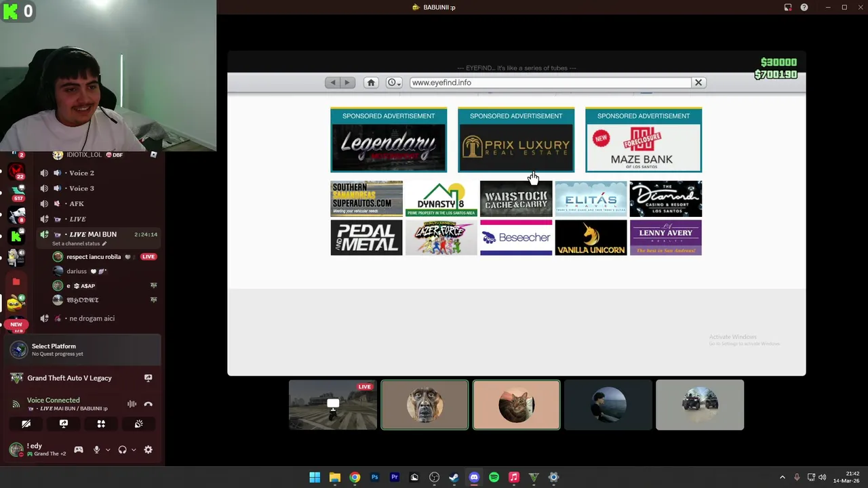This screenshot has width=868, height=488.
Task: Open Southern San Andreas Super Autos site
Action: [x=366, y=199]
